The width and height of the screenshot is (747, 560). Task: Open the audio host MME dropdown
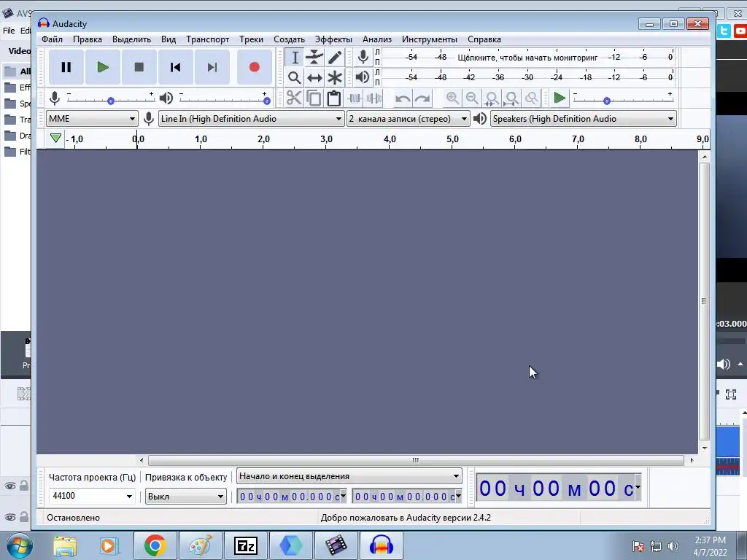[x=92, y=119]
